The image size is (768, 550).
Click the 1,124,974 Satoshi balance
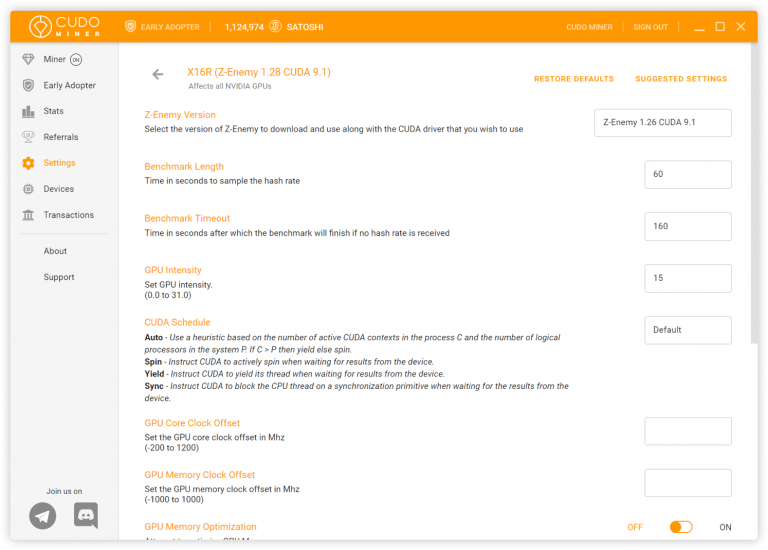pos(244,27)
